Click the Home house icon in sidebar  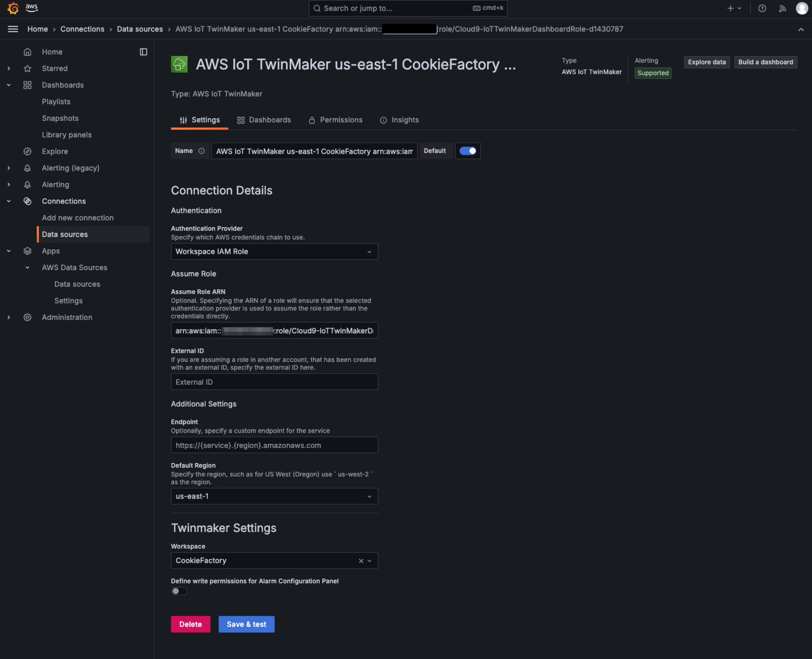coord(27,52)
